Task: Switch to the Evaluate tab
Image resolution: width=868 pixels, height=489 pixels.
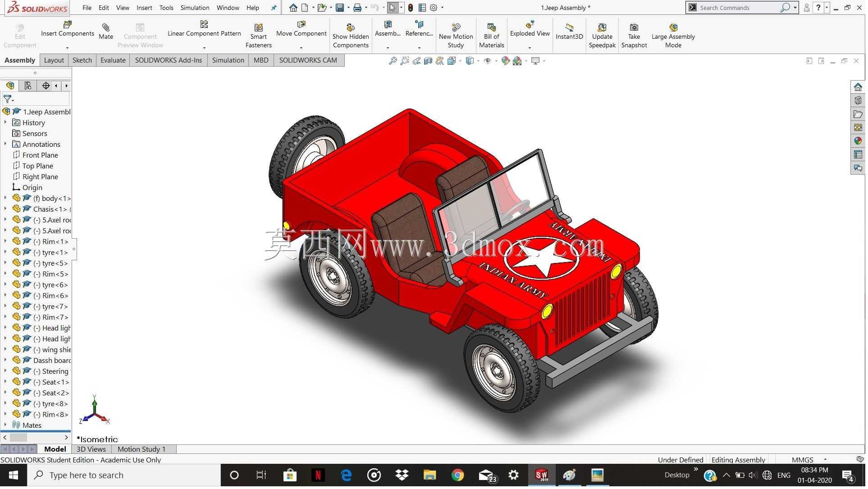Action: point(113,60)
